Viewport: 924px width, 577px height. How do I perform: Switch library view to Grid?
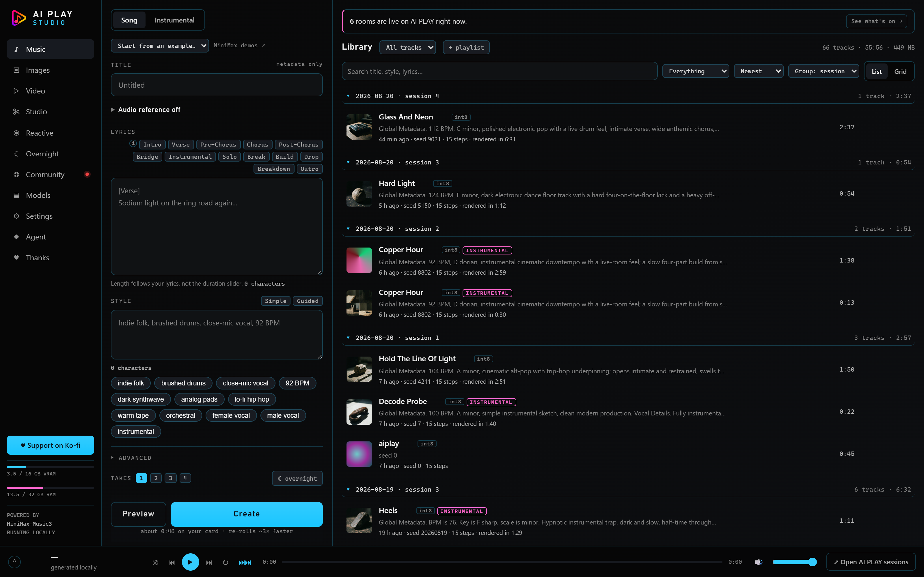coord(900,71)
